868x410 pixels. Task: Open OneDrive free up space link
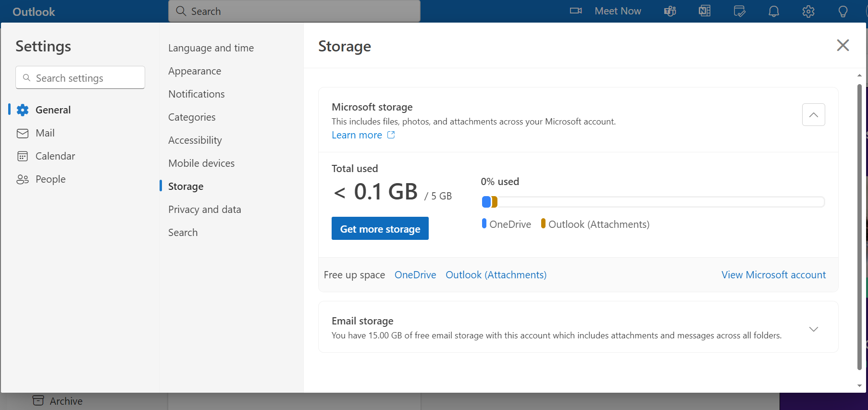pos(415,275)
